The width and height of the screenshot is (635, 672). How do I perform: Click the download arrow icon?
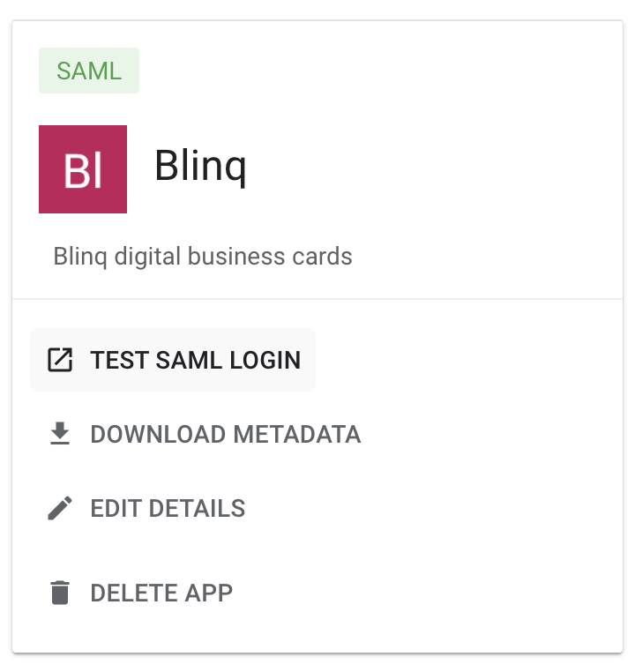coord(60,434)
